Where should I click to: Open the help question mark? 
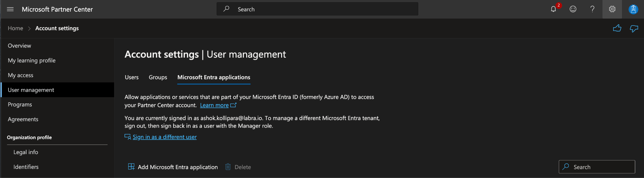coord(592,9)
